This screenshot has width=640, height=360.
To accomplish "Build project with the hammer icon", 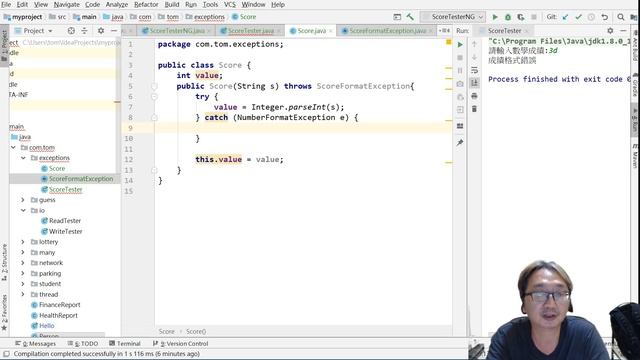I will (x=410, y=17).
